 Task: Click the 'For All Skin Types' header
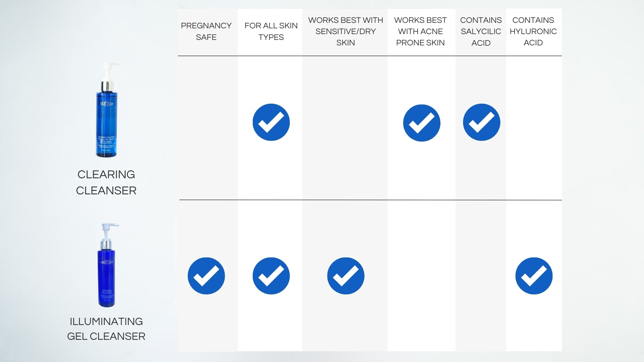click(271, 31)
